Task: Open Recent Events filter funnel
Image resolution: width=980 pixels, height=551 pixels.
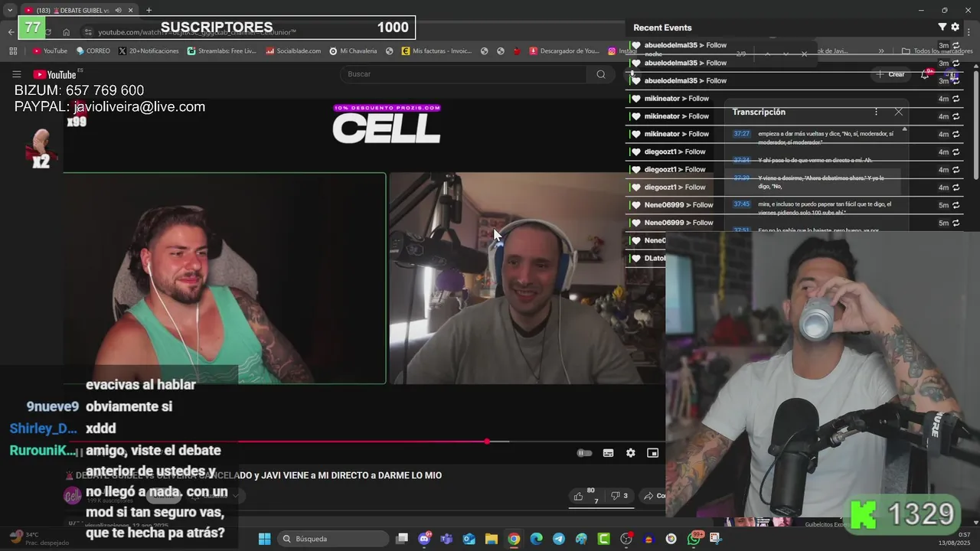Action: pos(942,27)
